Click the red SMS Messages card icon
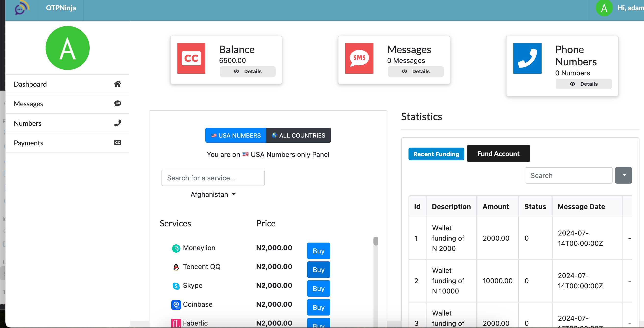This screenshot has height=328, width=644. [359, 58]
